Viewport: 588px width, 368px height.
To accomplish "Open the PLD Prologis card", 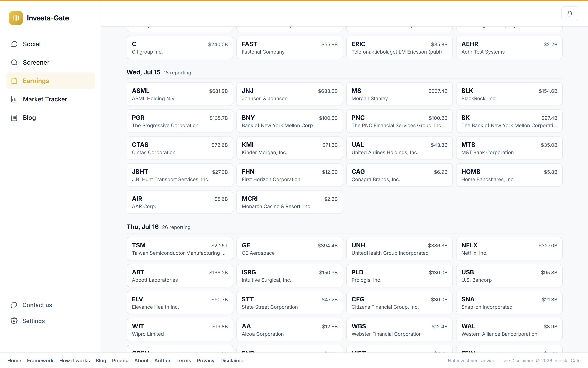I will coord(399,276).
